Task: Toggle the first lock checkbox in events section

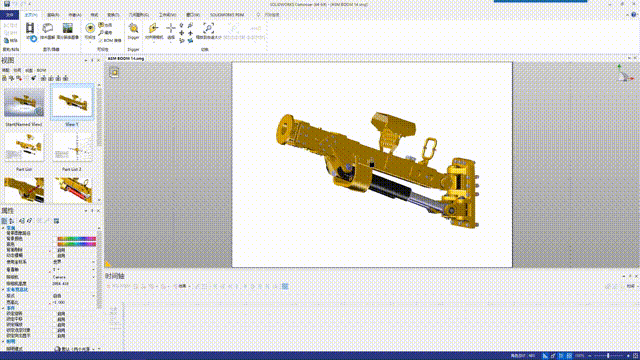Action: [x=55, y=314]
